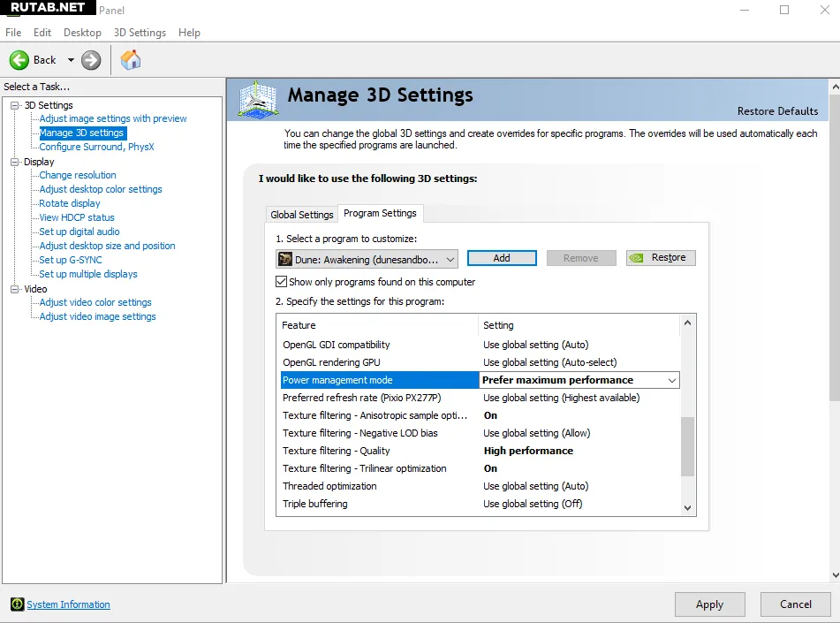The height and width of the screenshot is (623, 840).
Task: Click the Apply button
Action: [710, 604]
